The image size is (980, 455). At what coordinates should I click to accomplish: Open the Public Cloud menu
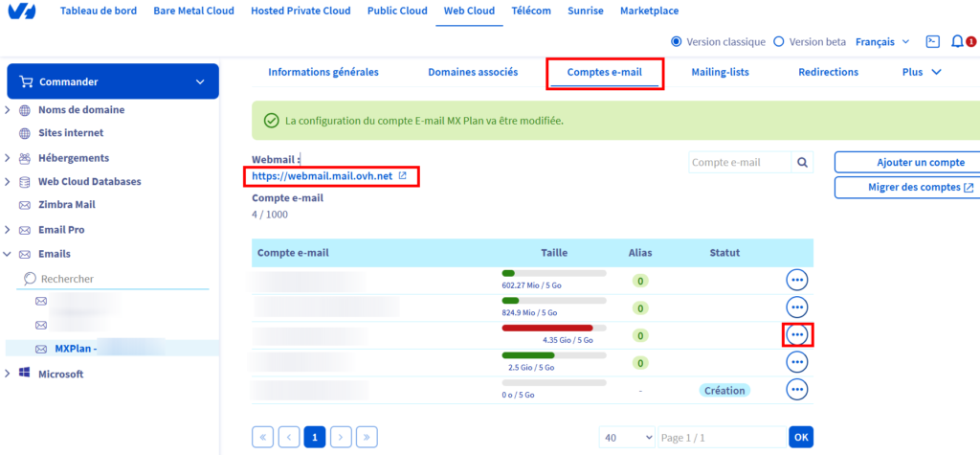(397, 11)
